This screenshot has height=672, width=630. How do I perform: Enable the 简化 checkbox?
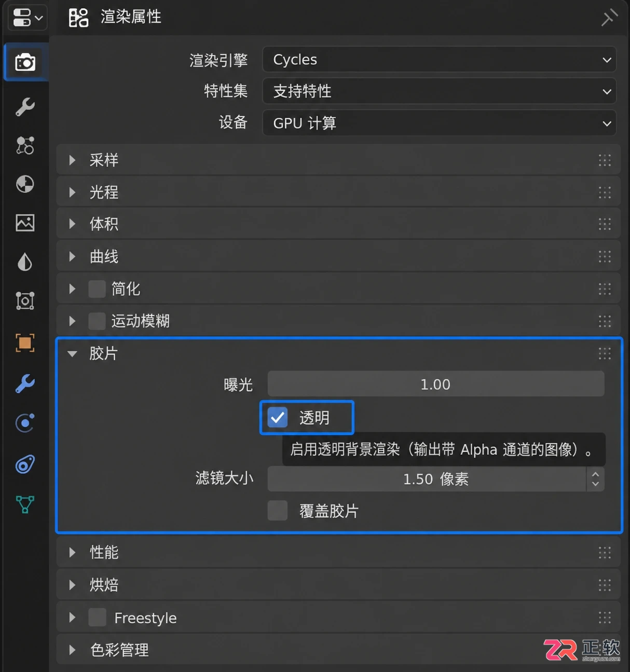tap(97, 289)
